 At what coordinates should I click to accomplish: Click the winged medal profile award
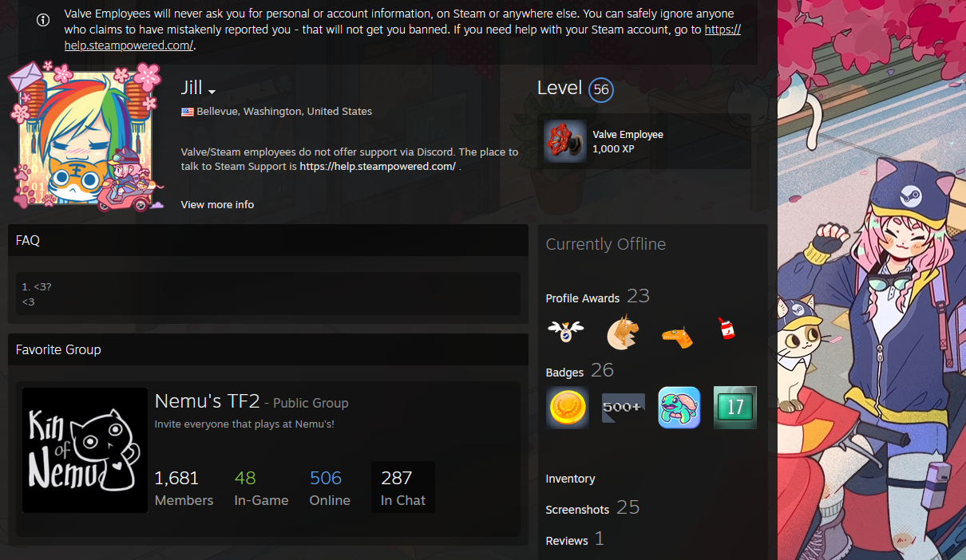(x=566, y=330)
